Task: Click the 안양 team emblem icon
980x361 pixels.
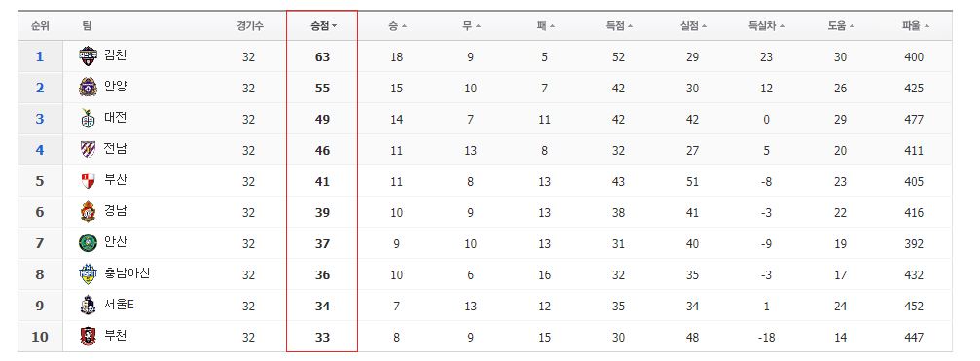Action: (89, 87)
